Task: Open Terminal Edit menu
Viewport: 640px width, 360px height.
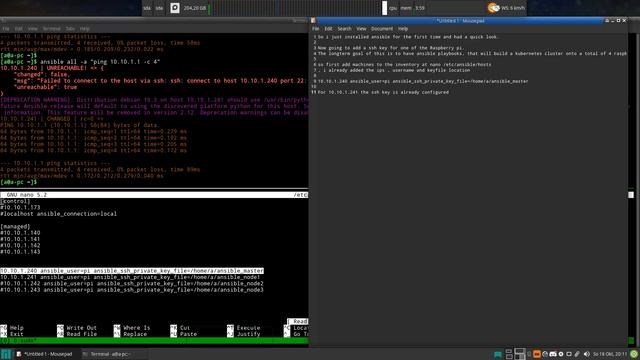Action: tap(18, 29)
